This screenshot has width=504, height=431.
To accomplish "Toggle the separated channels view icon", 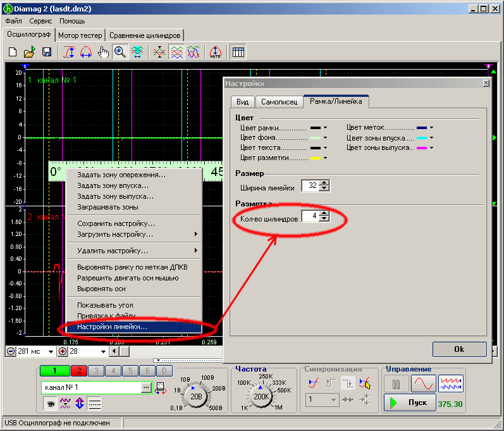I will (x=177, y=52).
